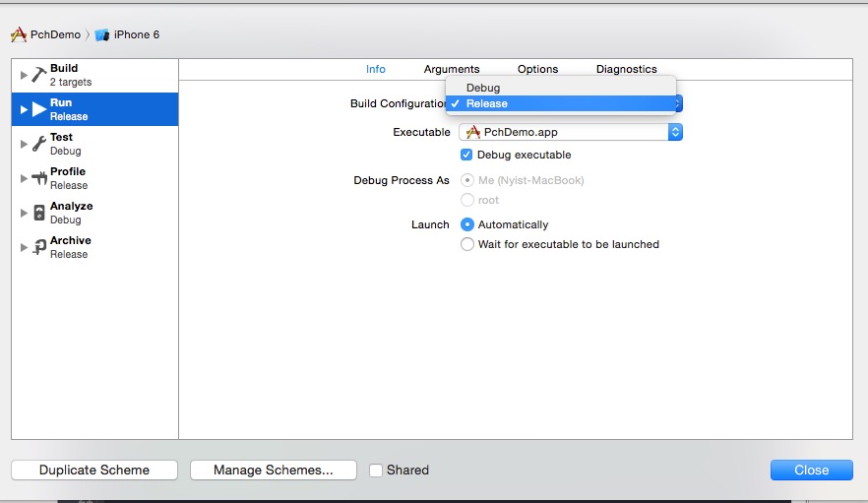Open the Diagnostics tab
This screenshot has height=503, width=868.
pyautogui.click(x=626, y=69)
